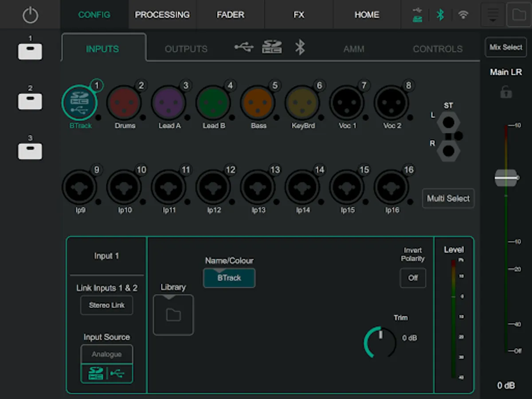The width and height of the screenshot is (532, 399).
Task: Toggle Invert Polarity Off button
Action: [413, 278]
